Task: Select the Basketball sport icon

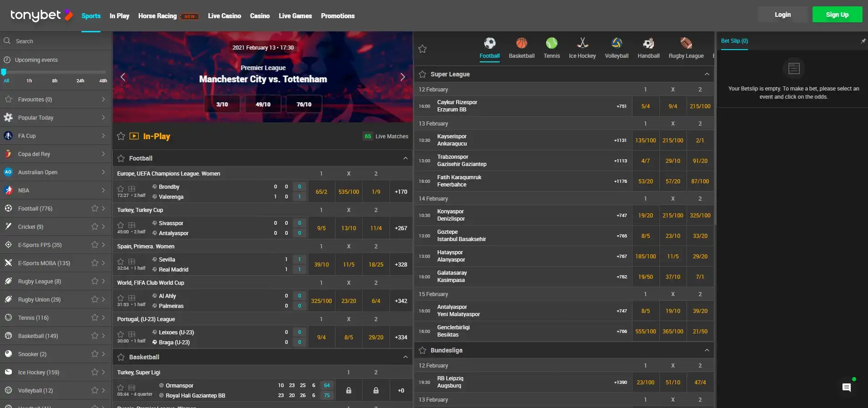Action: click(522, 44)
